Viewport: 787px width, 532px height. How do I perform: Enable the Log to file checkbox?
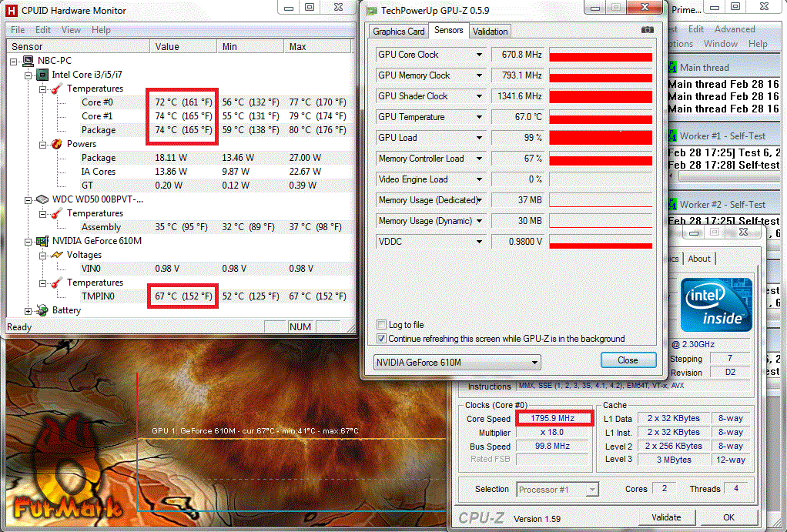(x=381, y=325)
